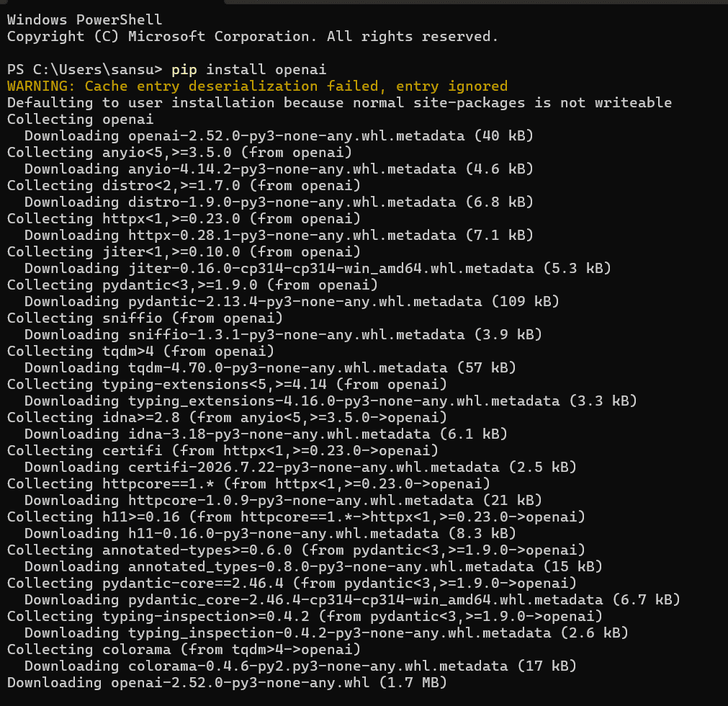The width and height of the screenshot is (728, 706).
Task: Click the pydantic-2.13.4 metadata download line
Action: point(292,302)
